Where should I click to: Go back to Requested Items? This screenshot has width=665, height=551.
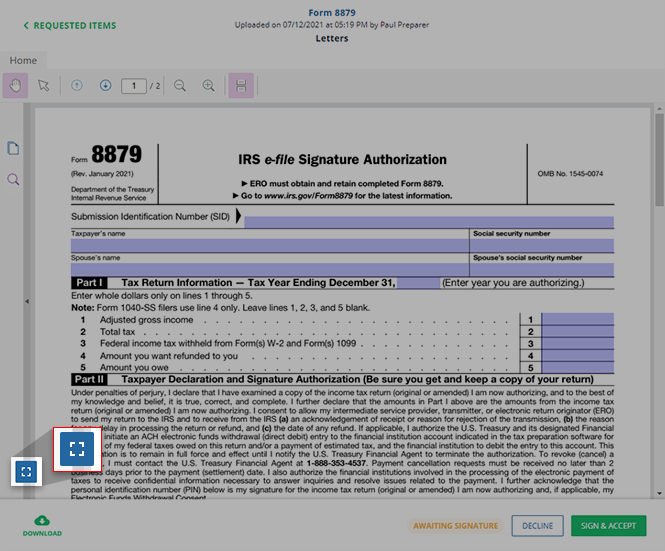point(70,25)
